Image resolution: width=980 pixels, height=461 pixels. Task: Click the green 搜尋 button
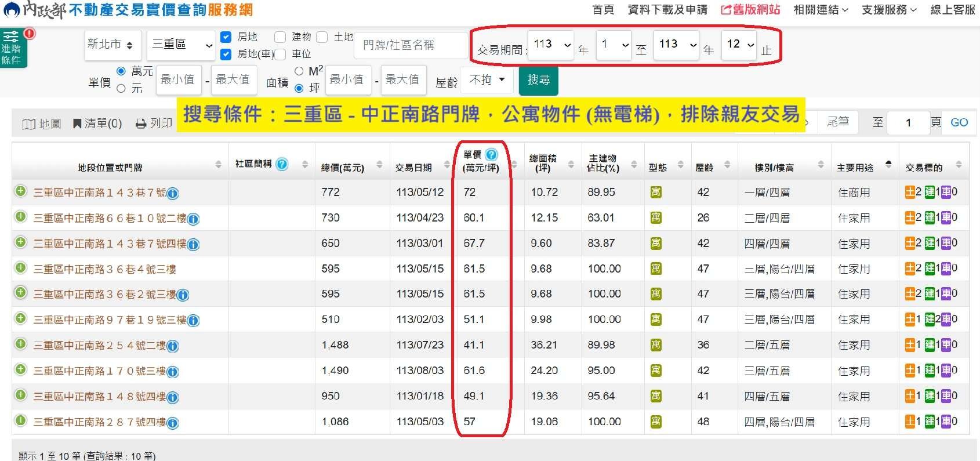click(538, 80)
